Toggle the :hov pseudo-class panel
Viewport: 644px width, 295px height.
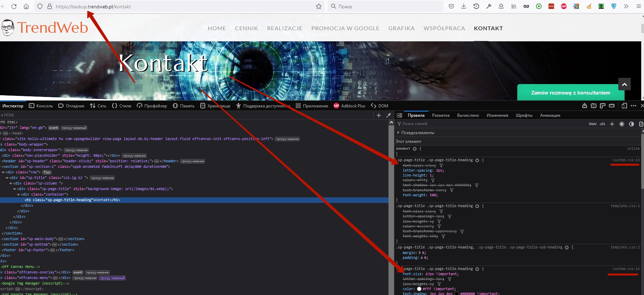tap(592, 124)
